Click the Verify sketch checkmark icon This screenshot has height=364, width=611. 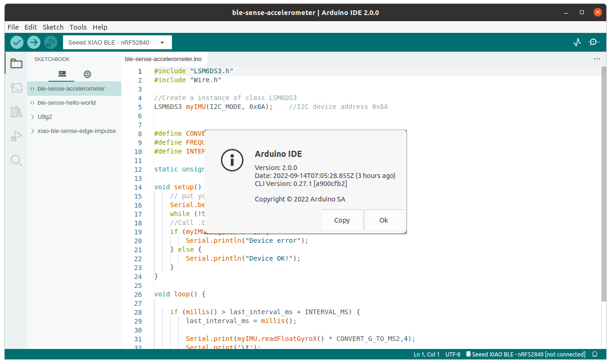click(16, 42)
